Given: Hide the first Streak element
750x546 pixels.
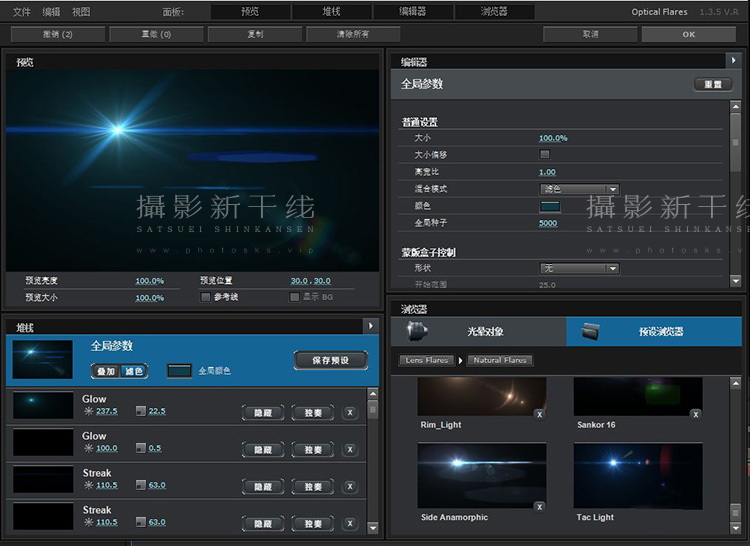Looking at the screenshot, I should coord(263,487).
